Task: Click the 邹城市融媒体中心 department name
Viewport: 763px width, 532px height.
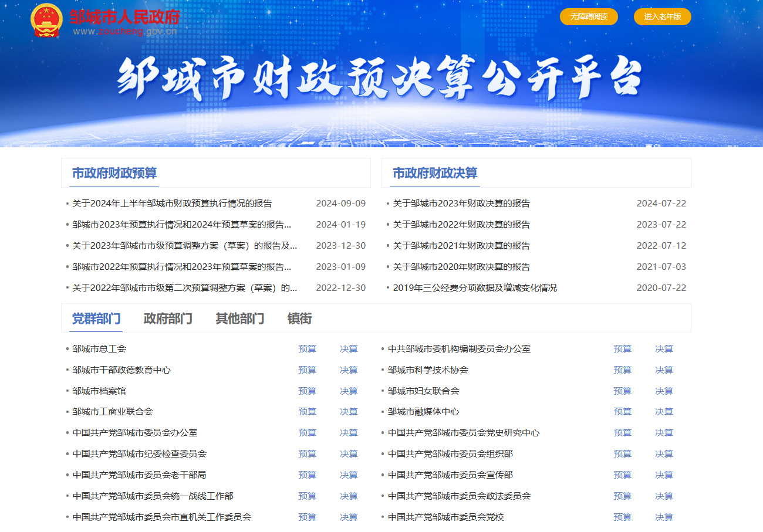Action: [424, 412]
